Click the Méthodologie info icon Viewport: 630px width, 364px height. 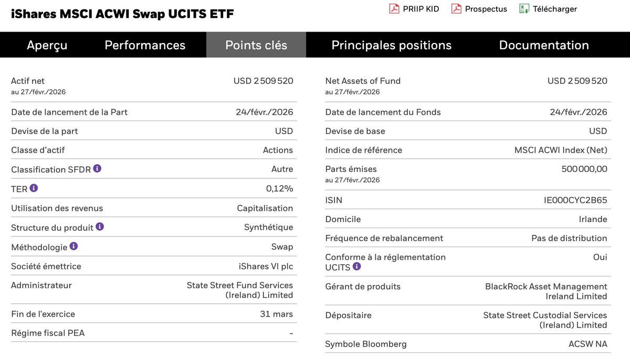73,246
